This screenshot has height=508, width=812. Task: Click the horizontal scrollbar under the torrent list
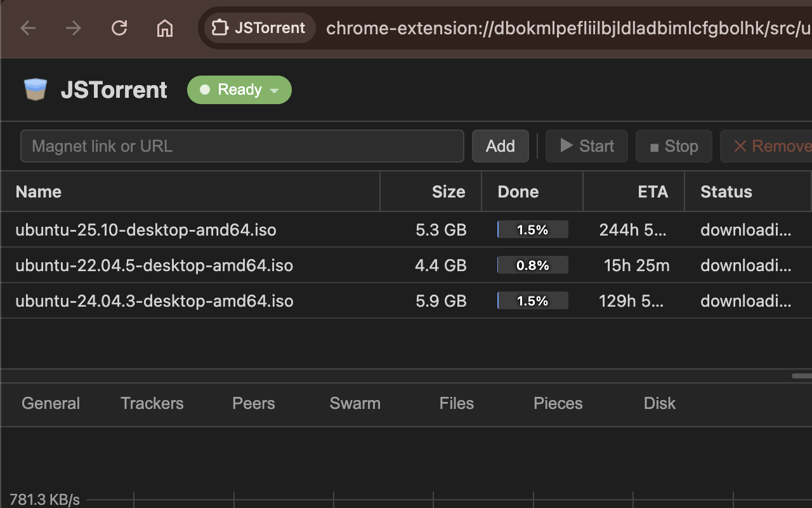tap(802, 376)
